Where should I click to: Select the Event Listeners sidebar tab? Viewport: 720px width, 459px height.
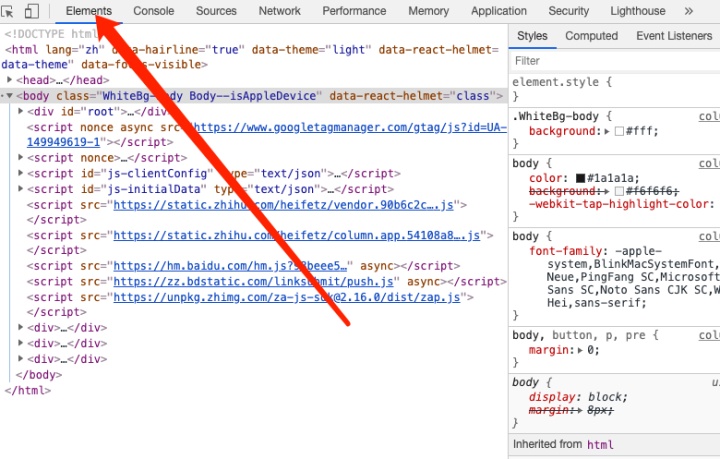click(x=674, y=36)
